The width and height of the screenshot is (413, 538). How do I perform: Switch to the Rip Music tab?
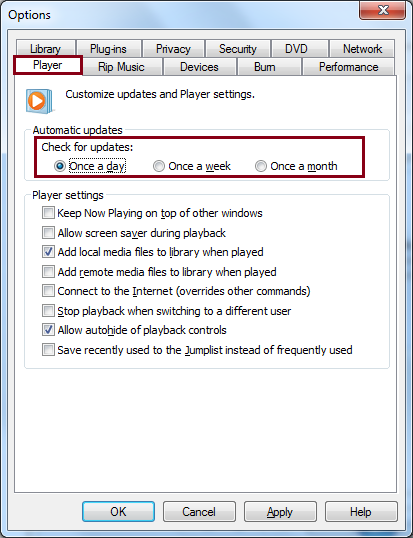pos(121,67)
